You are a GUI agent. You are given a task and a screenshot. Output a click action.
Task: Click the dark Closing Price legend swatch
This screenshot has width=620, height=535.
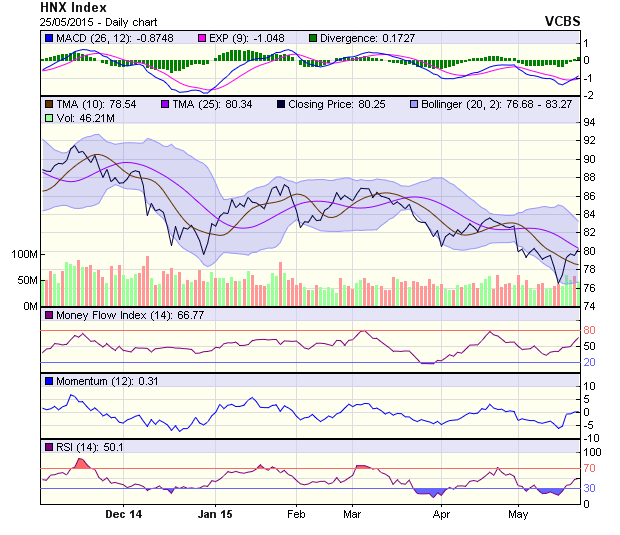pyautogui.click(x=282, y=103)
